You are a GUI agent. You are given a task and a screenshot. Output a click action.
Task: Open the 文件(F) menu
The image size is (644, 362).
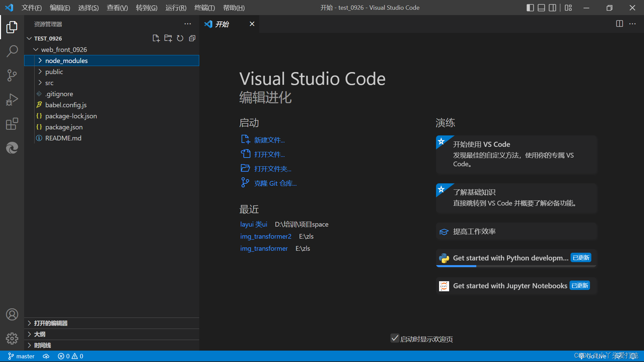32,8
